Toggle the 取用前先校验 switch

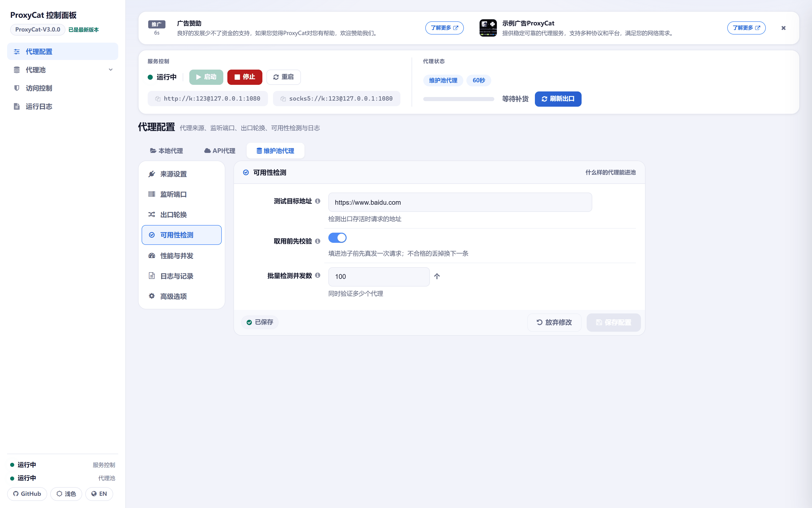[x=337, y=238]
